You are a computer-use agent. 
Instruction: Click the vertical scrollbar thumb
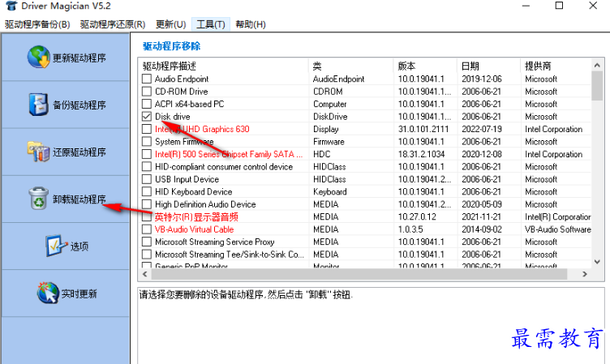click(x=597, y=86)
